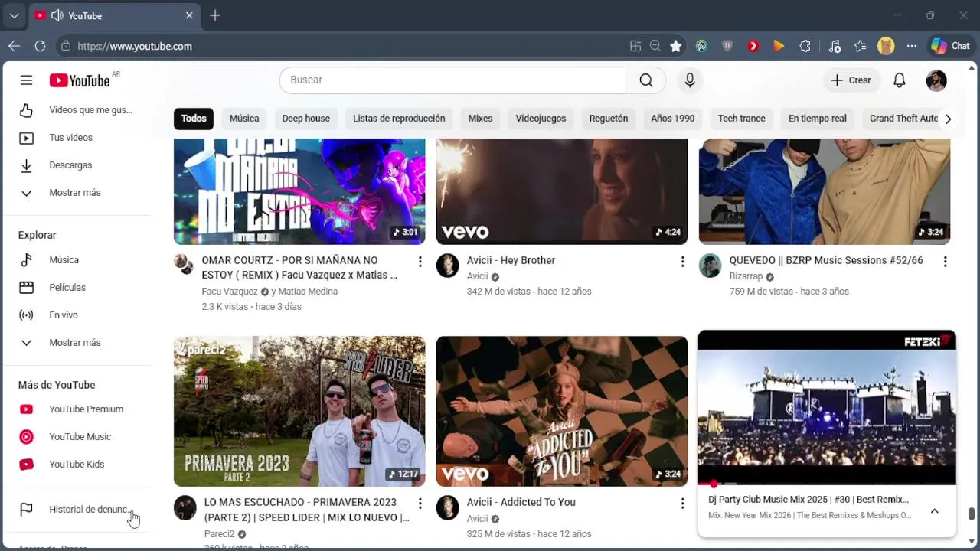Click Avicii channel avatar beside Hey Brother
980x551 pixels.
tap(447, 266)
